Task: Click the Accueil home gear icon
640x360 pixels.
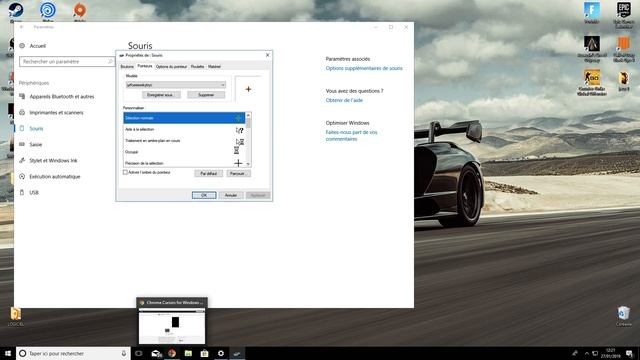Action: click(22, 46)
